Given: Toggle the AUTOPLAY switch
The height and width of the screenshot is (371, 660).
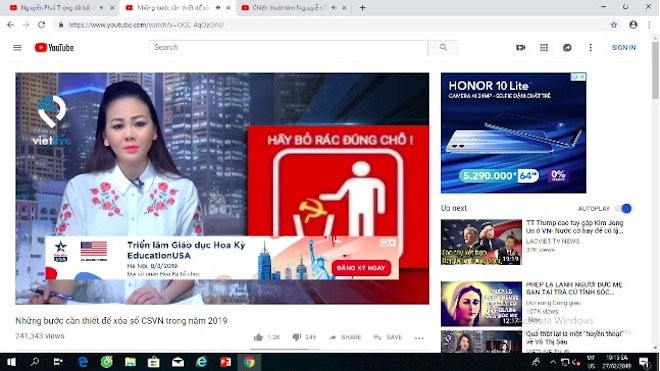Looking at the screenshot, I should point(624,208).
